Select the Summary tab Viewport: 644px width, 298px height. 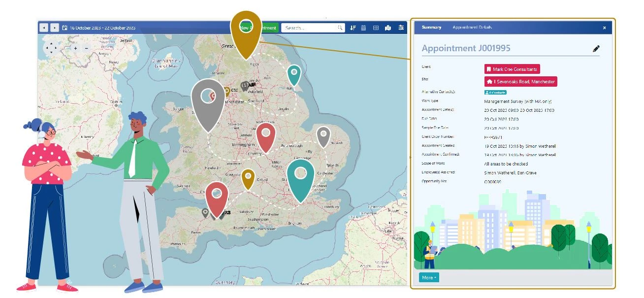(x=431, y=28)
